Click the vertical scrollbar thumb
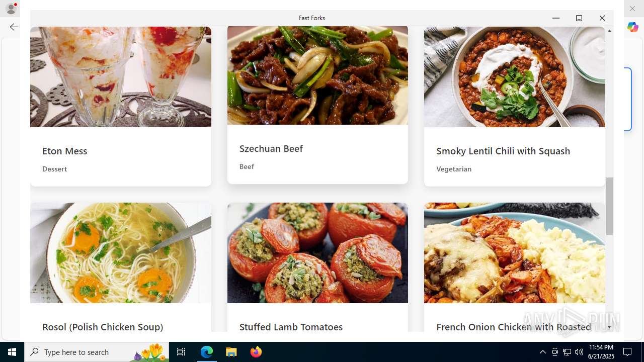This screenshot has height=362, width=644. point(609,206)
